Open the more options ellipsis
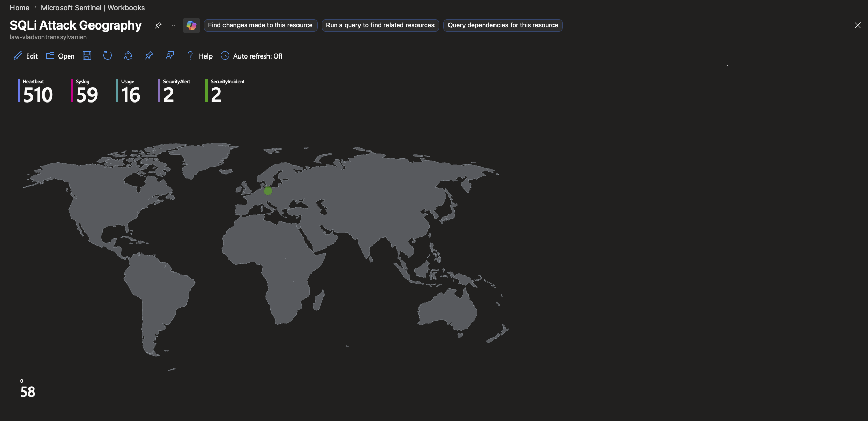 pos(175,25)
